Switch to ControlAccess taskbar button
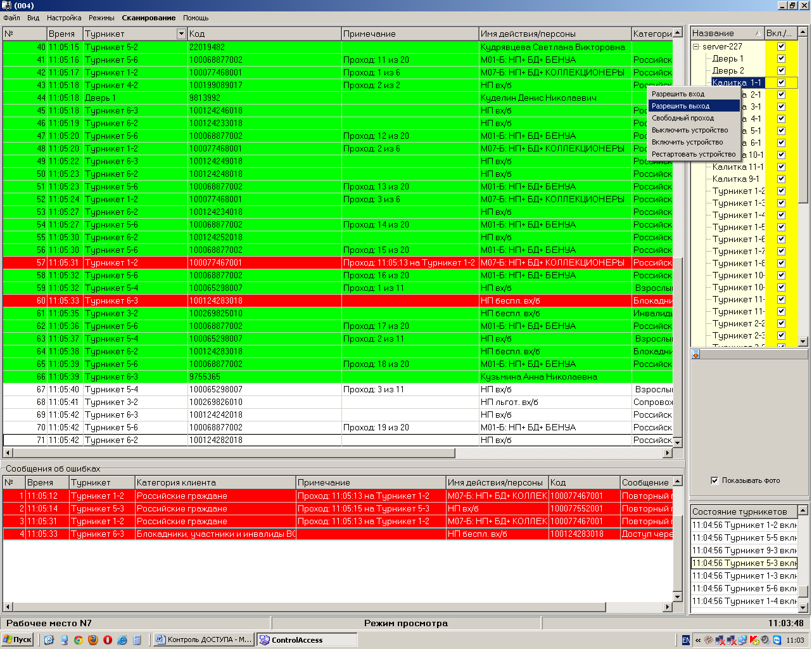The width and height of the screenshot is (812, 649). [x=307, y=640]
